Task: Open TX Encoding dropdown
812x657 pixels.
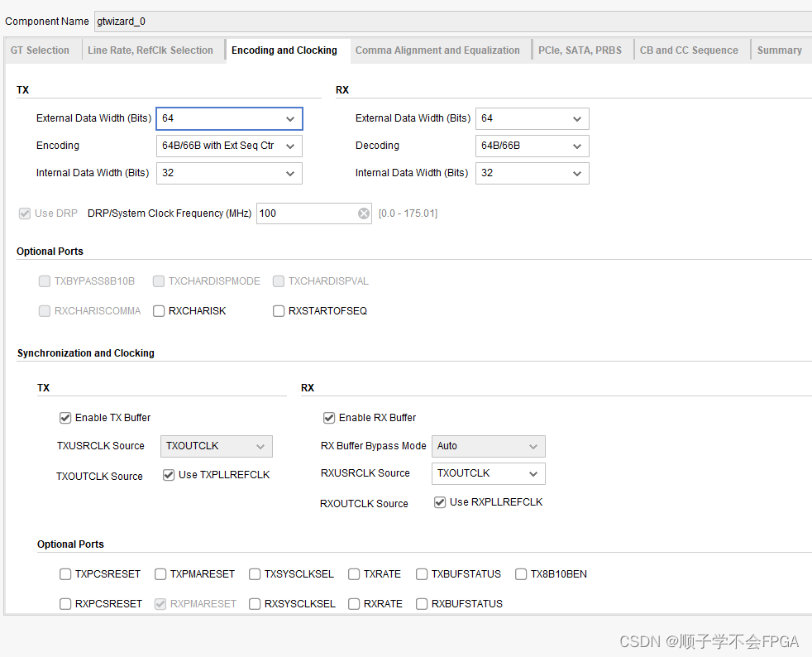Action: (229, 146)
